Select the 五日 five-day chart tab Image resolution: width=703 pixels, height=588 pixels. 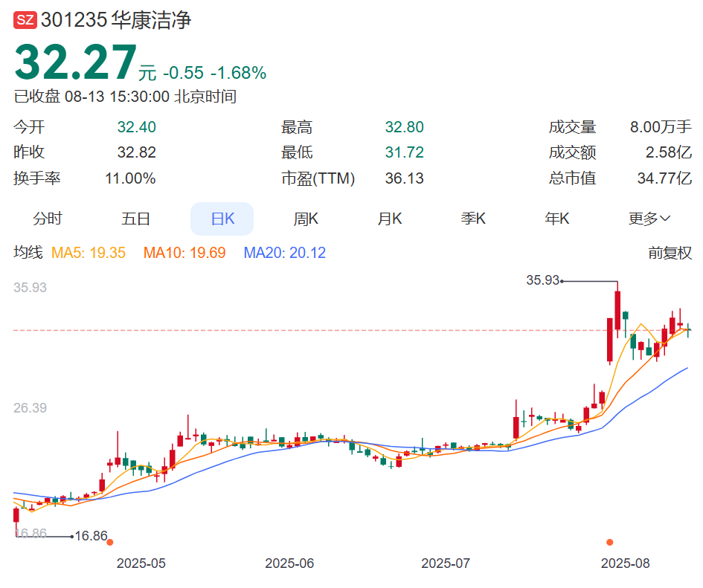coord(136,219)
